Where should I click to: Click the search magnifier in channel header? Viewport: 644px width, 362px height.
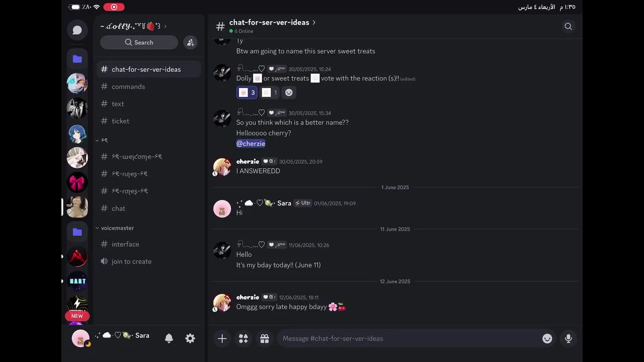[568, 26]
